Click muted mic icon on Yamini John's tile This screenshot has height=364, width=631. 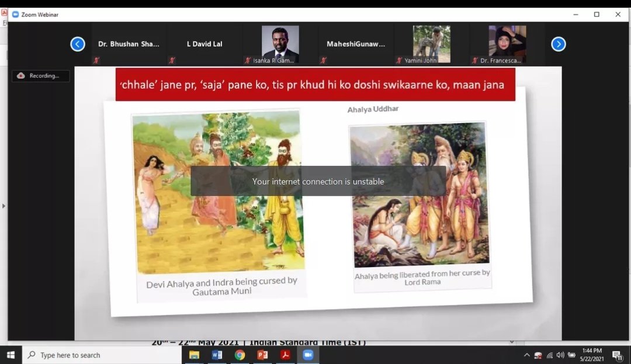(x=399, y=60)
